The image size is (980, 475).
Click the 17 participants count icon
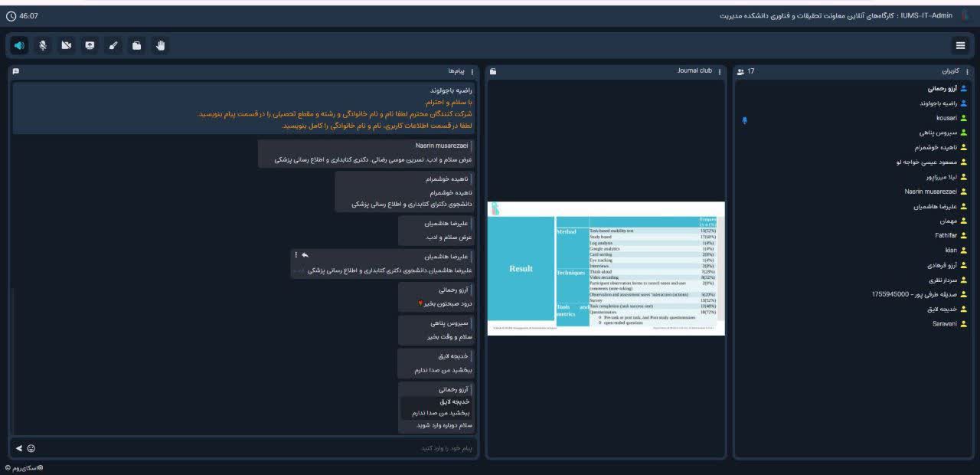[741, 72]
